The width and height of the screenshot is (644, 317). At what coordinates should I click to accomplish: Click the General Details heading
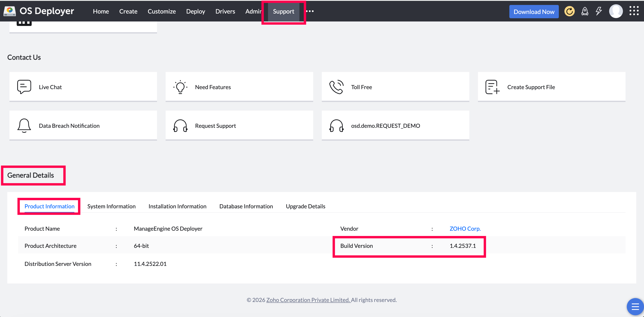click(31, 175)
